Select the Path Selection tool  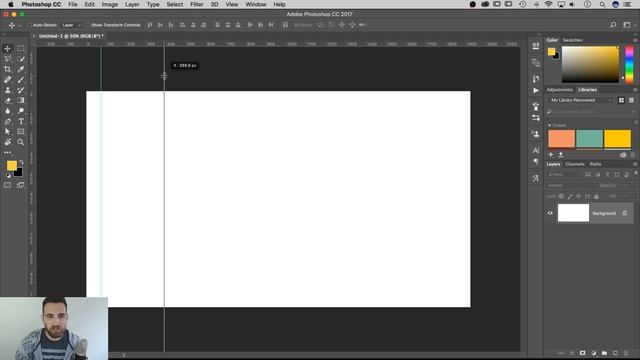7,131
